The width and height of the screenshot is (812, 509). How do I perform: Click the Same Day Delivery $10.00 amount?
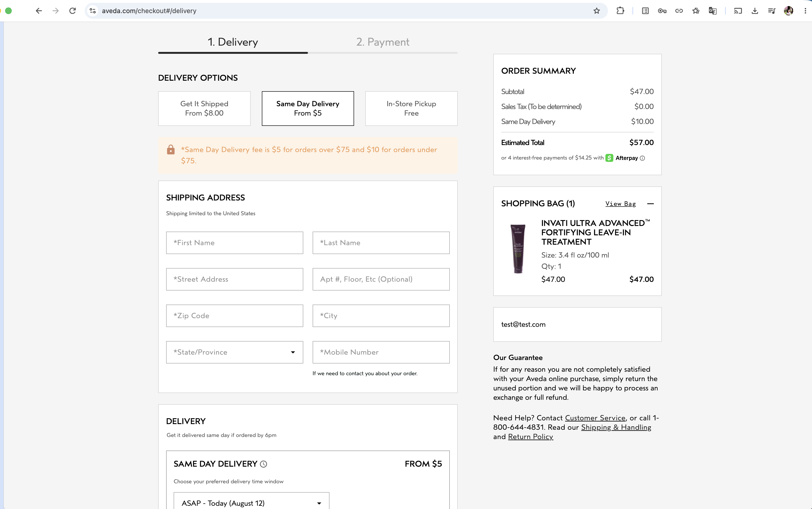(x=642, y=122)
